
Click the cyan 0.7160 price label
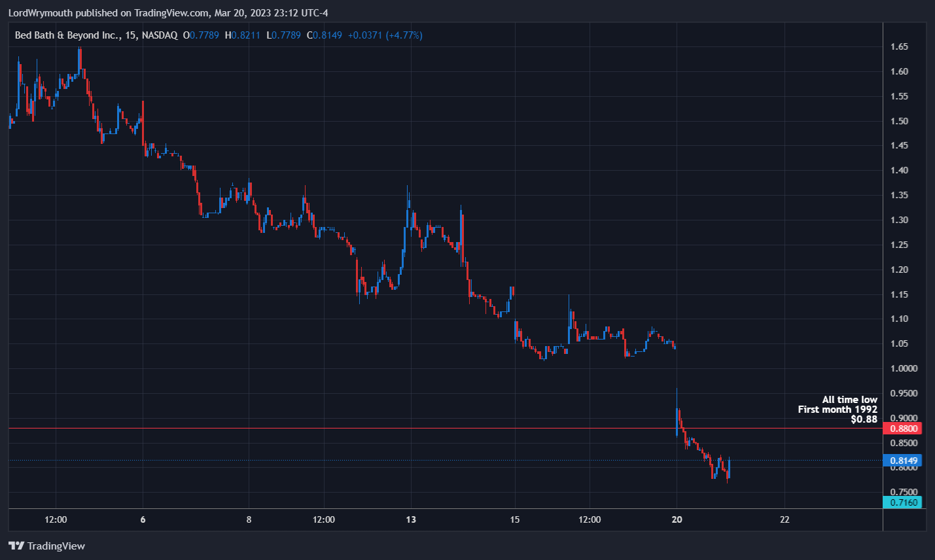[903, 502]
